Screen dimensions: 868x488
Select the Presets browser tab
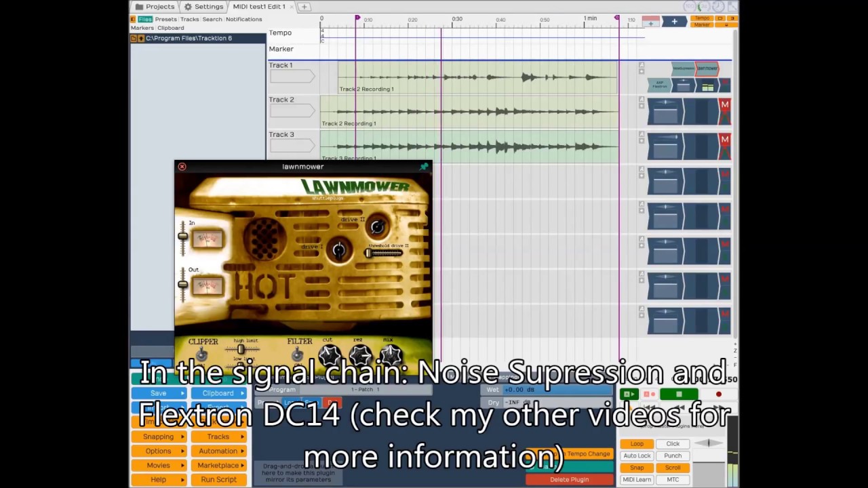click(x=166, y=20)
